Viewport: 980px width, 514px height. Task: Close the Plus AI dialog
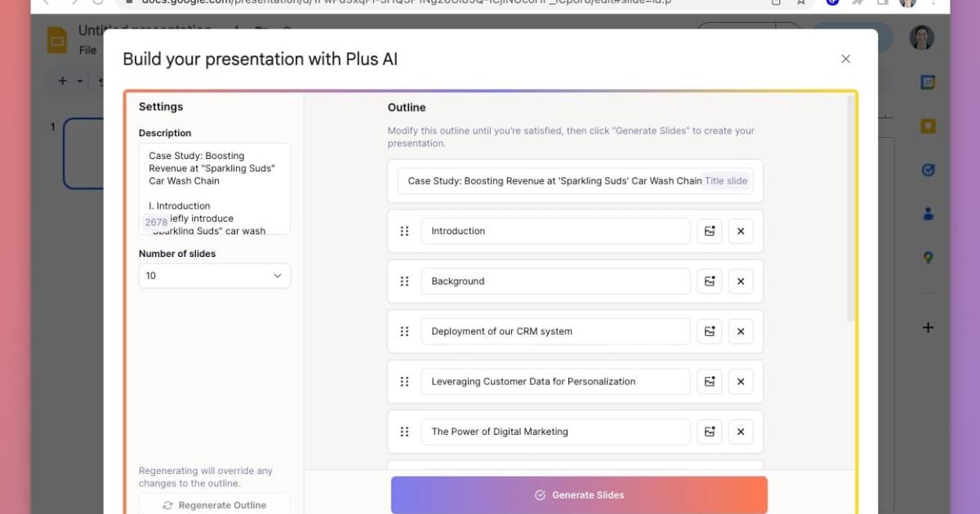pyautogui.click(x=846, y=59)
